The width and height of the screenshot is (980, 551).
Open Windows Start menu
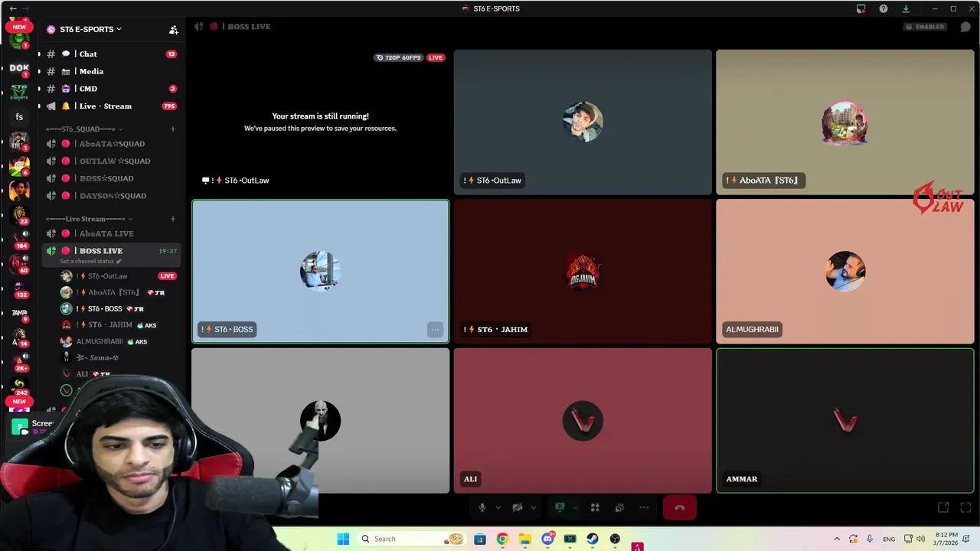pyautogui.click(x=343, y=539)
